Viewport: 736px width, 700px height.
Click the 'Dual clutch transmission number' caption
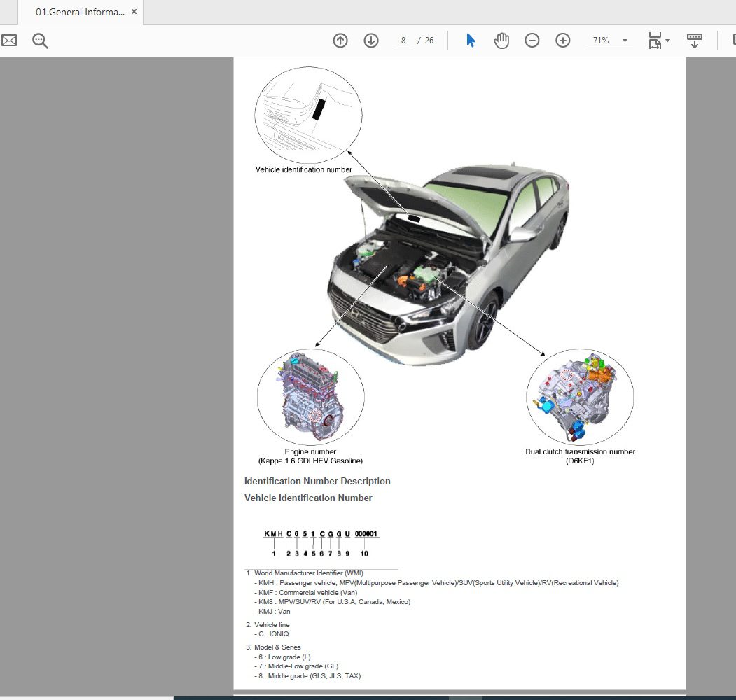tap(580, 451)
